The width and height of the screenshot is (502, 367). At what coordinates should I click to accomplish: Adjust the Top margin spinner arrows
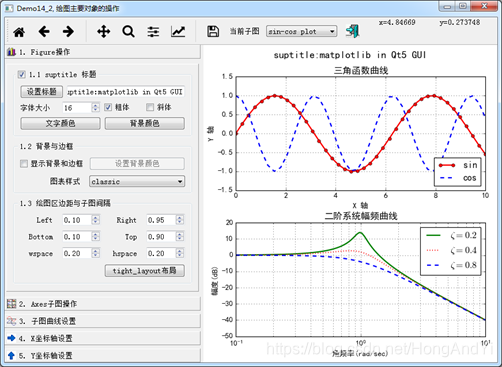pos(180,237)
